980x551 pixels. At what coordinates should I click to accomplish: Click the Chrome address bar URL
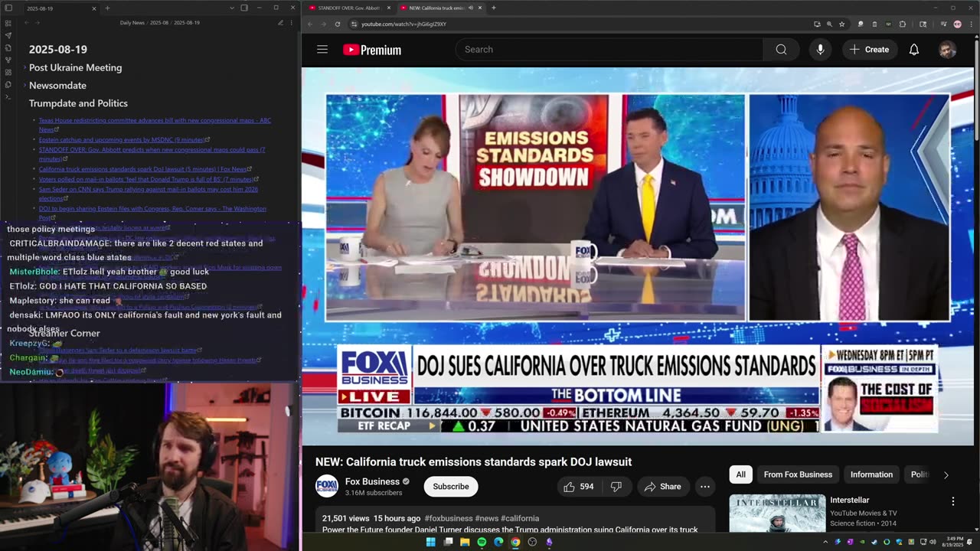(403, 24)
